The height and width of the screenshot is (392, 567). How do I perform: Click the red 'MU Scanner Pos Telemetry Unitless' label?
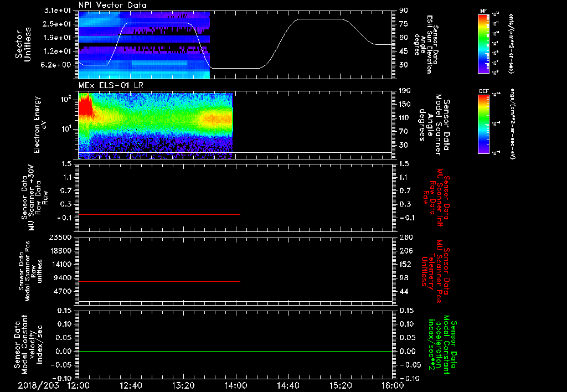[435, 271]
